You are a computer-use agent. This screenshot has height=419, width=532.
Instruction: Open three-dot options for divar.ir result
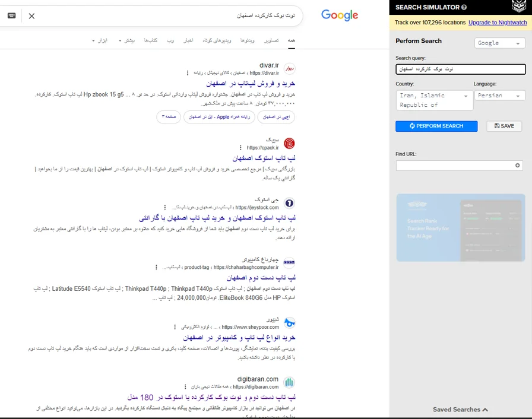pyautogui.click(x=188, y=73)
